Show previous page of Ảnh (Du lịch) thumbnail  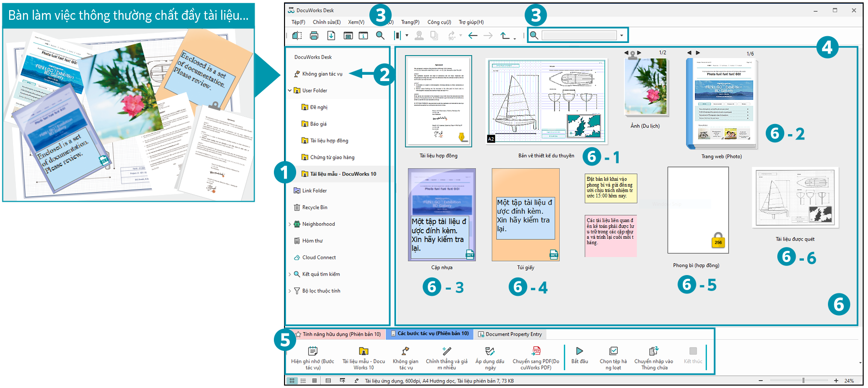[626, 53]
